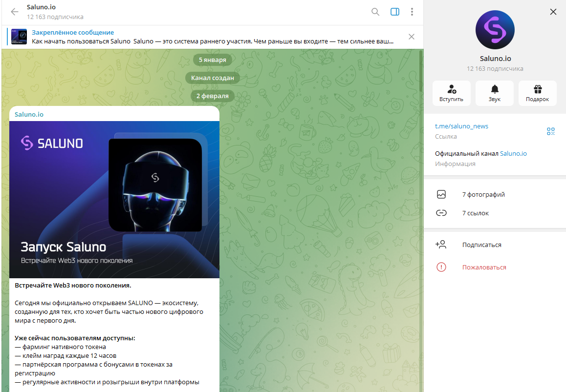This screenshot has height=392, width=566.
Task: Open the 7 фотографий media section
Action: click(495, 194)
